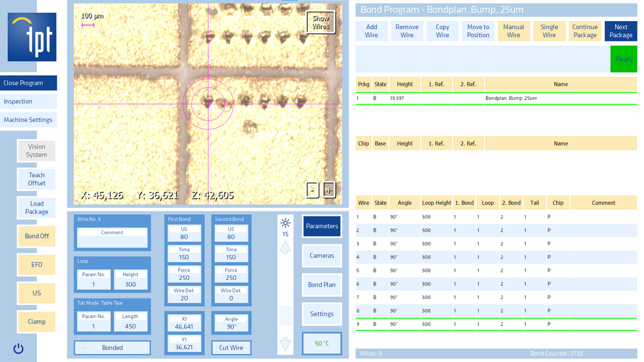The image size is (644, 362).
Task: Select the First Bond Force field
Action: pyautogui.click(x=184, y=273)
